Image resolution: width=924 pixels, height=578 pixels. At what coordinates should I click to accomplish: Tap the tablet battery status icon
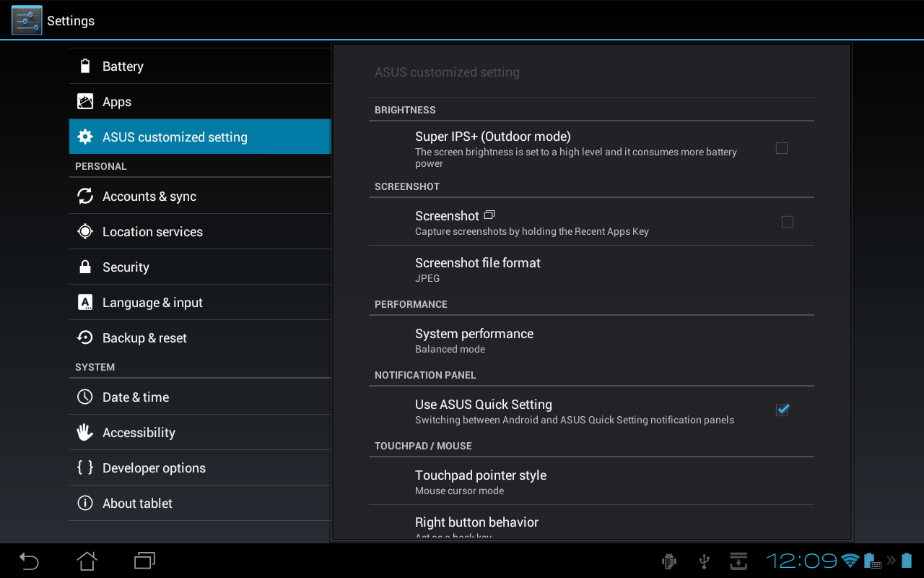tap(907, 561)
